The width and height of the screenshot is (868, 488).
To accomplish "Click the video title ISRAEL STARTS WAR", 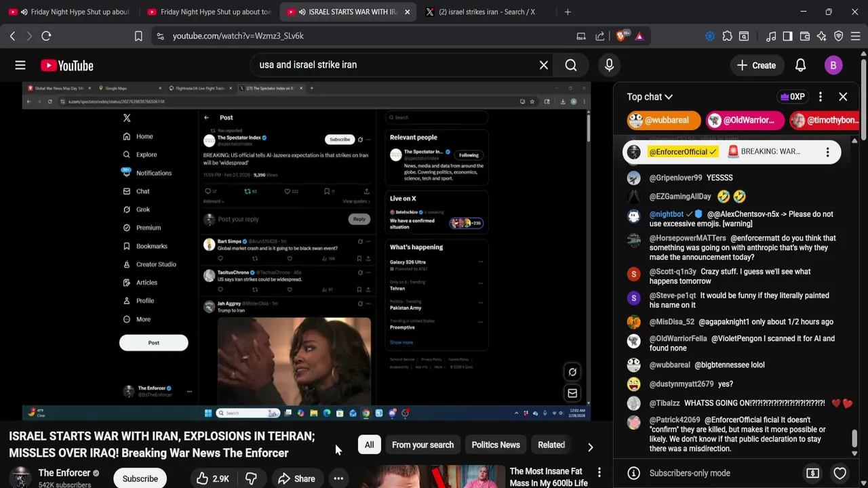I will tap(161, 445).
